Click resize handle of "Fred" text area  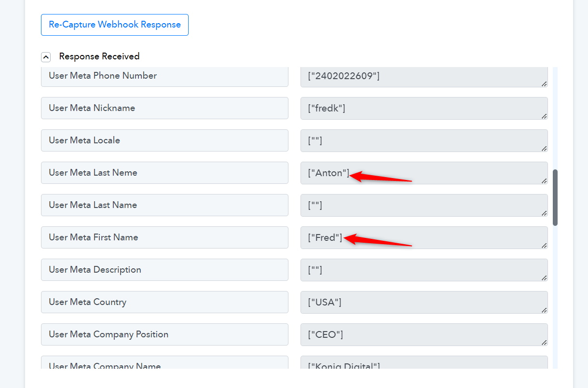click(544, 246)
